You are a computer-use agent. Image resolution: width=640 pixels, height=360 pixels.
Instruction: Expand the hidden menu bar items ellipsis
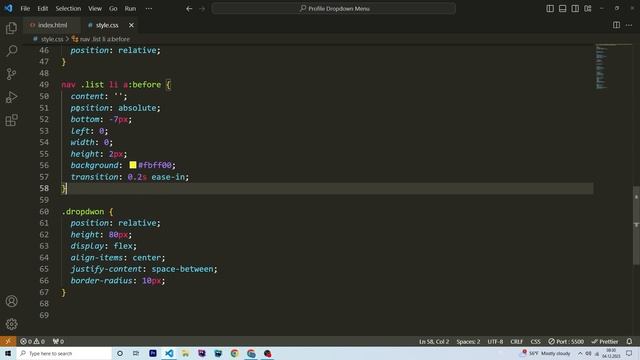click(149, 9)
